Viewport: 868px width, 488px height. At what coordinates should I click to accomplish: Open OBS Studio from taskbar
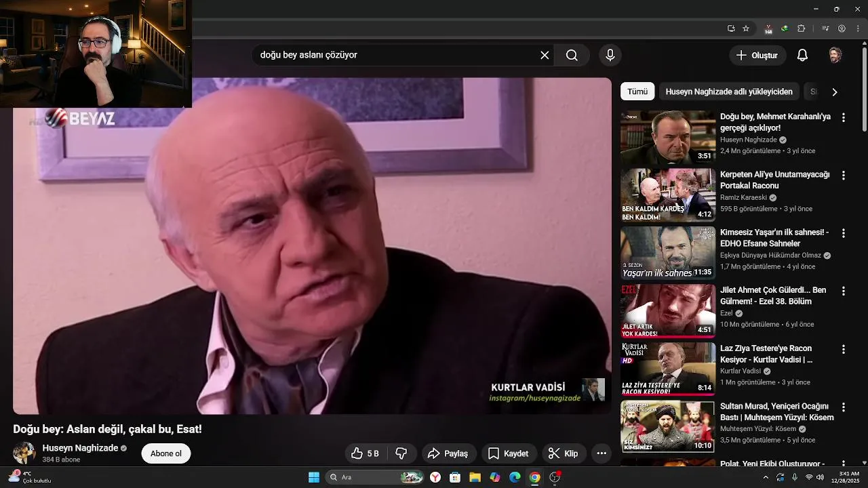coord(555,477)
